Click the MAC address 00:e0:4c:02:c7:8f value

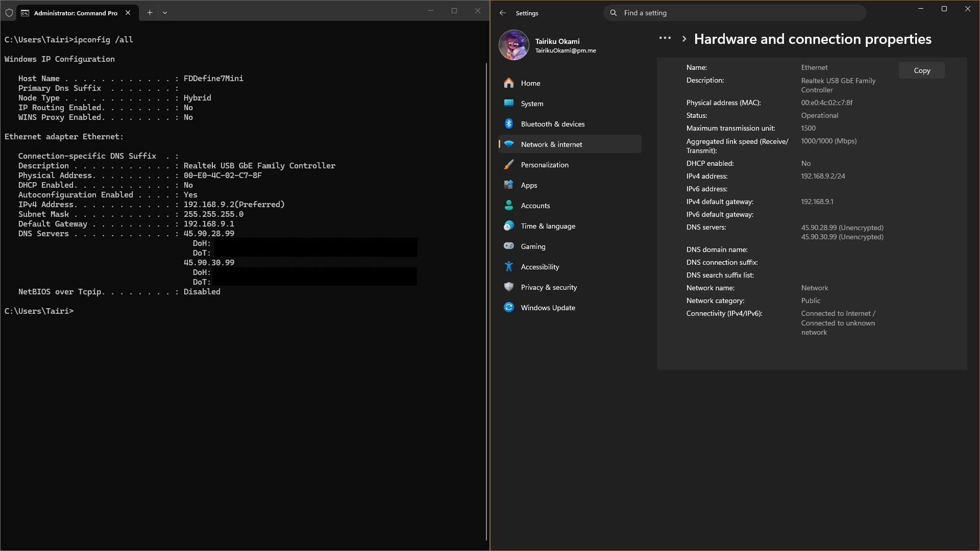(x=827, y=103)
